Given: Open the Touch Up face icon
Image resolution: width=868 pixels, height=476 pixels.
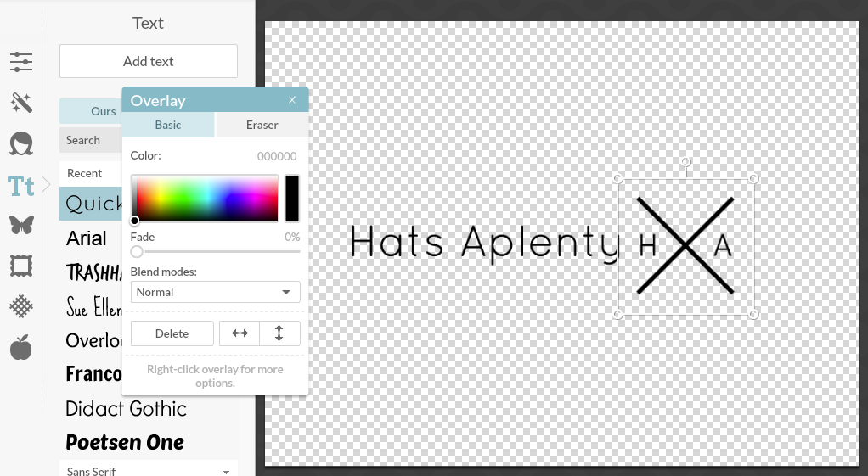Looking at the screenshot, I should point(21,143).
